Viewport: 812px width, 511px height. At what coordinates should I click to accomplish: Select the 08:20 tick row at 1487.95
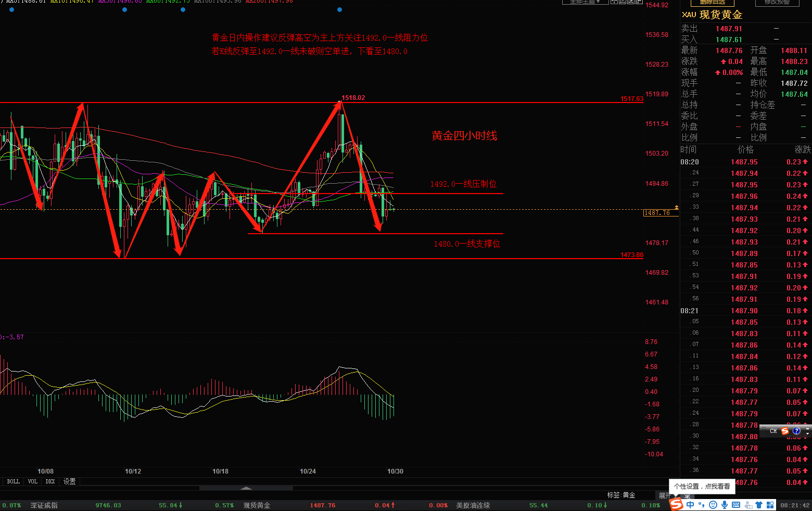[x=745, y=162]
